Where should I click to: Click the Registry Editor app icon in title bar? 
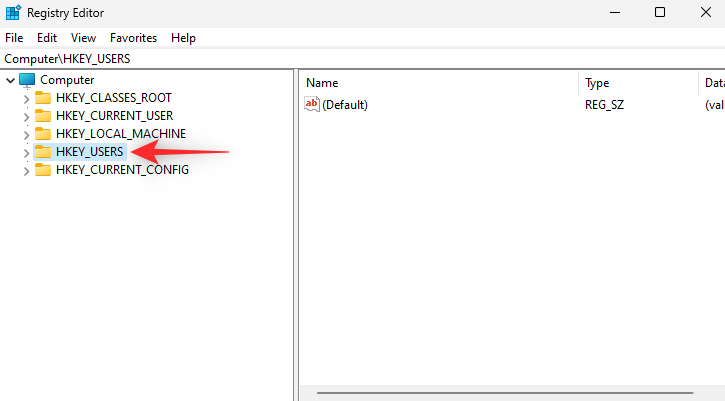tap(14, 12)
